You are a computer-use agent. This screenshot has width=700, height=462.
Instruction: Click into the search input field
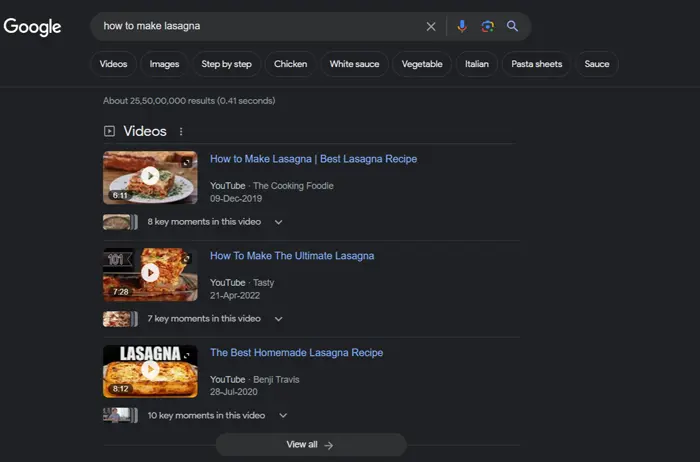tap(250, 27)
